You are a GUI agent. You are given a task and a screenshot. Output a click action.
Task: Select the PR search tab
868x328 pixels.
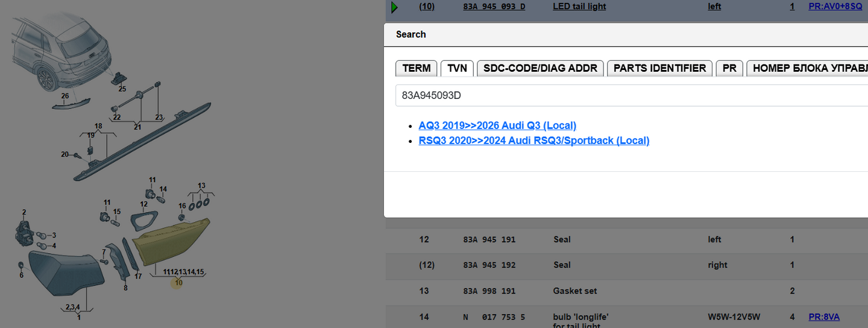click(x=729, y=68)
